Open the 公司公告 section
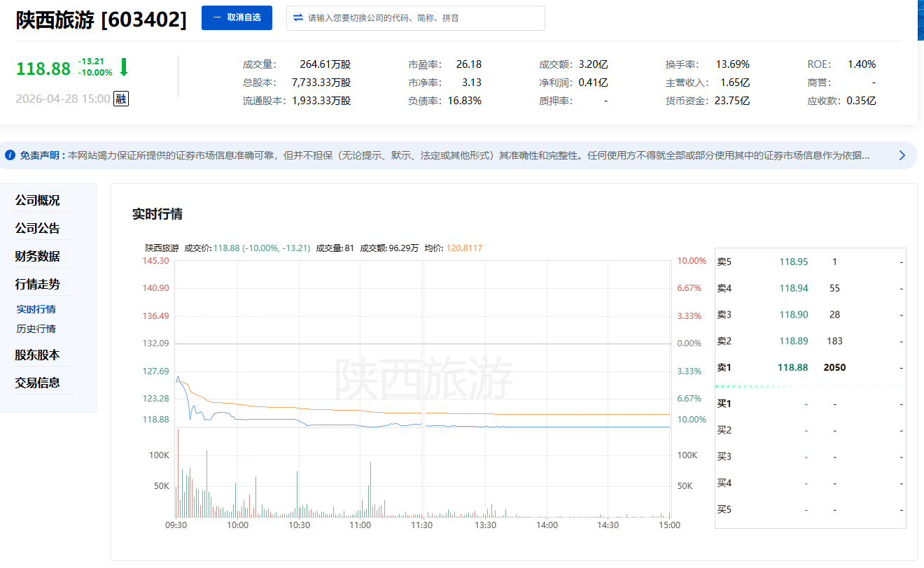924x568 pixels. pos(38,229)
